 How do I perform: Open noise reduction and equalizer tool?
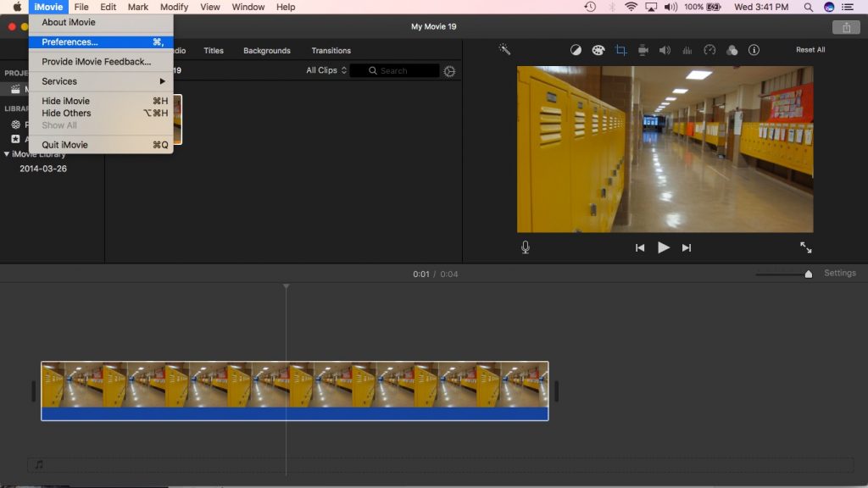click(687, 50)
